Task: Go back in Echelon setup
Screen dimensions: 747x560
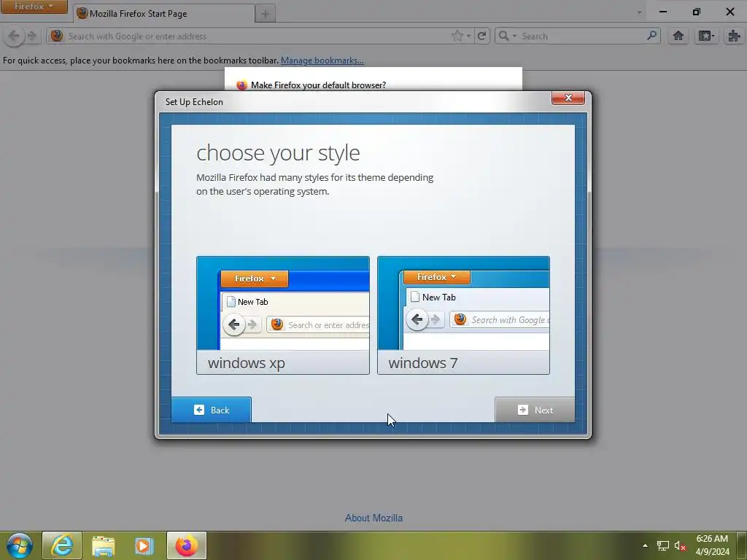Action: (212, 410)
